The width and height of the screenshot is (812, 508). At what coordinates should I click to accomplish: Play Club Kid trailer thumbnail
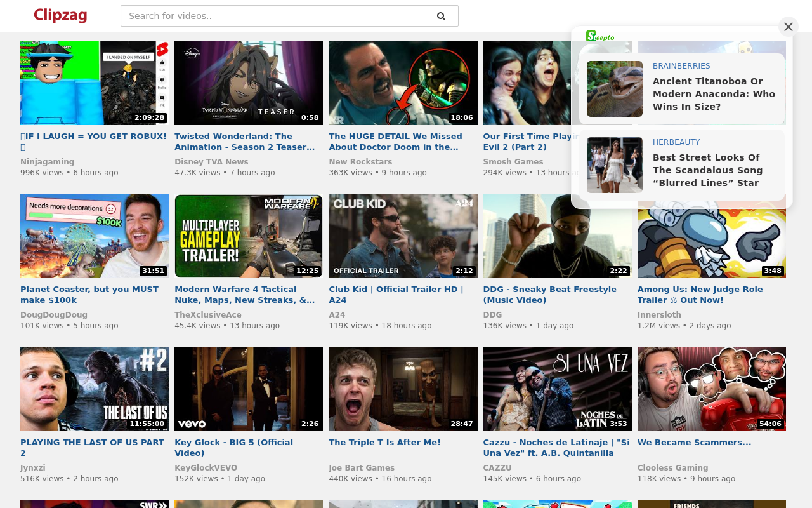(x=403, y=236)
